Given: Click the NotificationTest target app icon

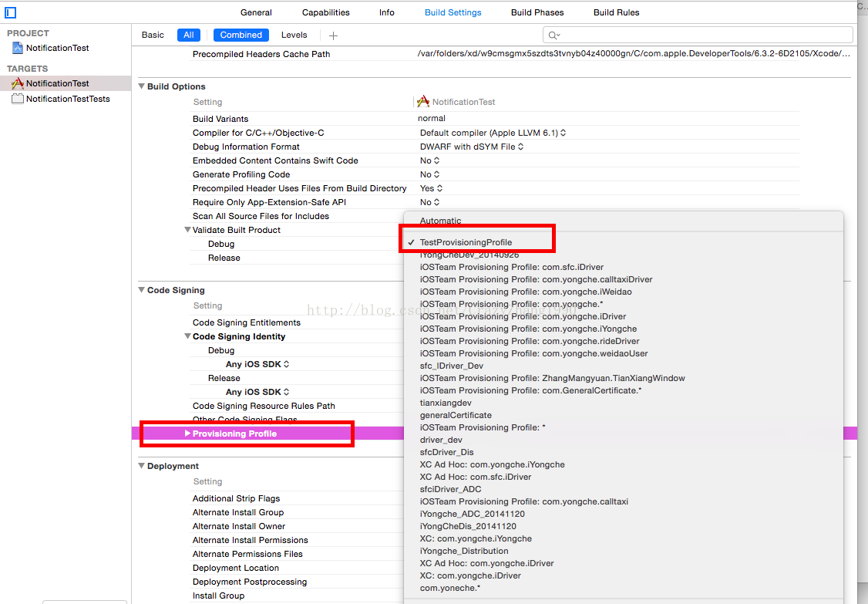Looking at the screenshot, I should (18, 83).
